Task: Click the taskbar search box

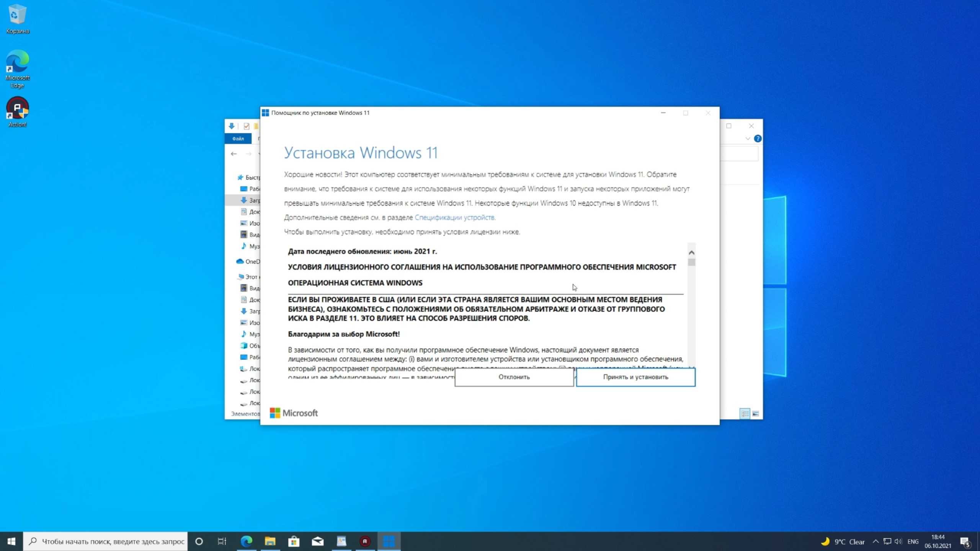Action: [x=106, y=541]
